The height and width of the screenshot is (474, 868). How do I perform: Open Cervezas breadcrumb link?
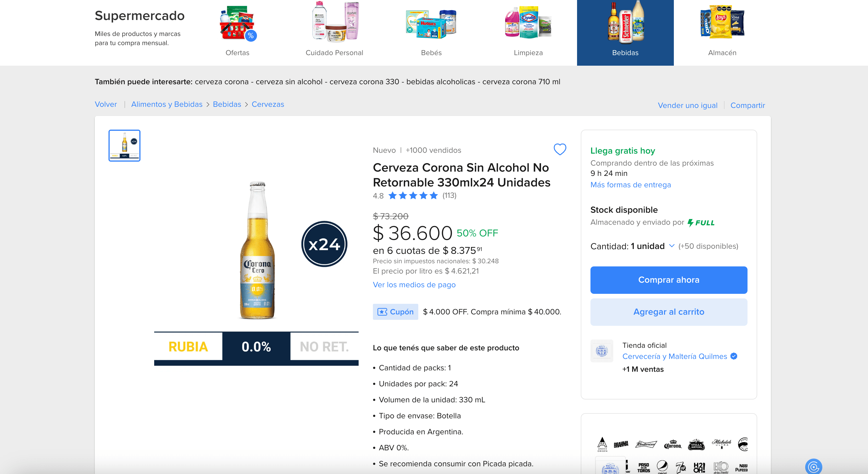point(268,104)
